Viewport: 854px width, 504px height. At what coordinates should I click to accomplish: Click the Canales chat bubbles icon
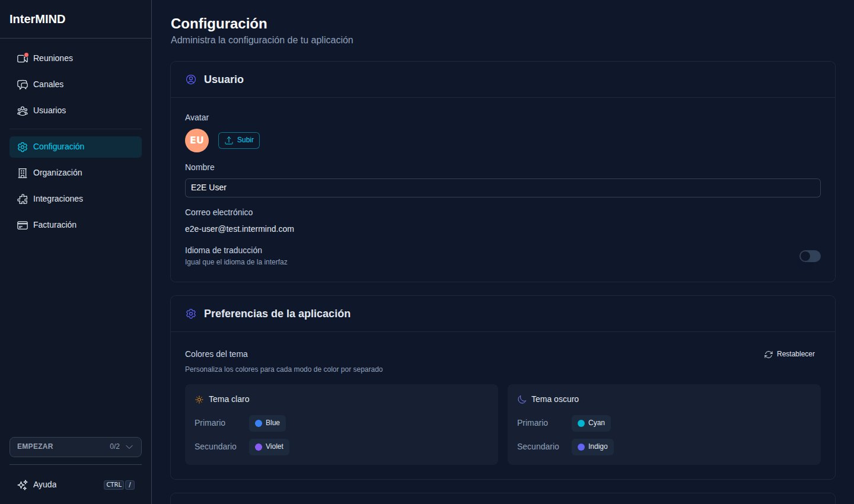pyautogui.click(x=23, y=84)
